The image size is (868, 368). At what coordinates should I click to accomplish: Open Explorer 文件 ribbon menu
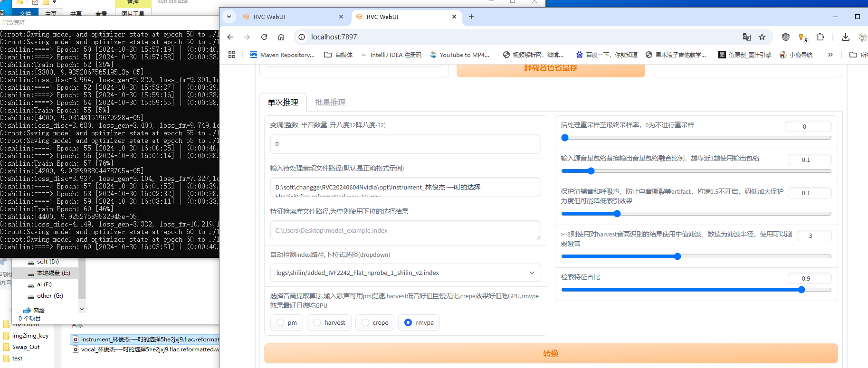coord(25,13)
